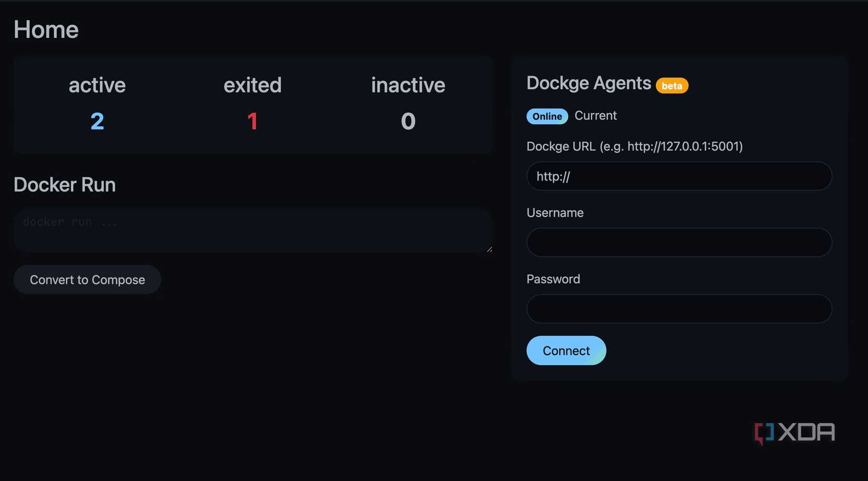The height and width of the screenshot is (481, 868).
Task: Click the XDA logo watermark
Action: coord(794,433)
